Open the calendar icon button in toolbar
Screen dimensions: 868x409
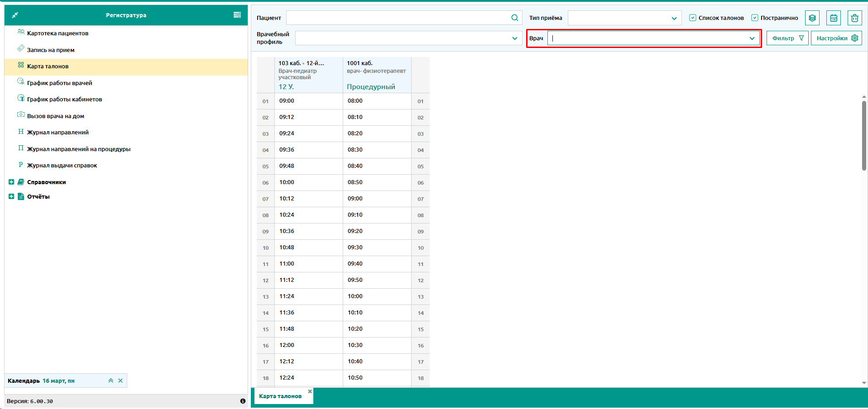(833, 18)
